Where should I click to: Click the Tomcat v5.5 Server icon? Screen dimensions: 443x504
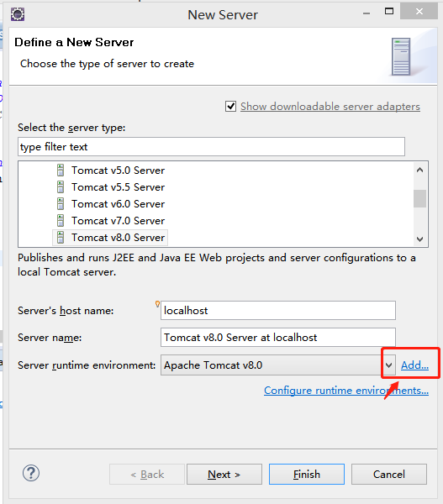coord(61,186)
